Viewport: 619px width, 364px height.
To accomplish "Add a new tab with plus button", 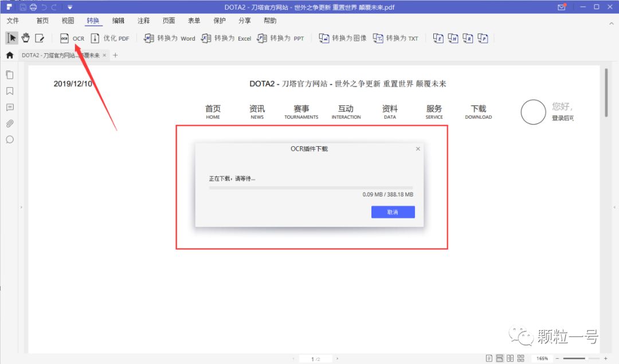I will point(115,55).
